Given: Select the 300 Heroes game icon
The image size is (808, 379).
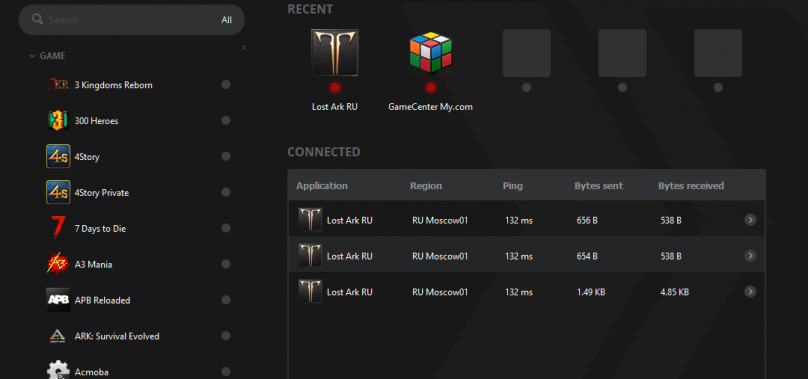Looking at the screenshot, I should click(58, 121).
